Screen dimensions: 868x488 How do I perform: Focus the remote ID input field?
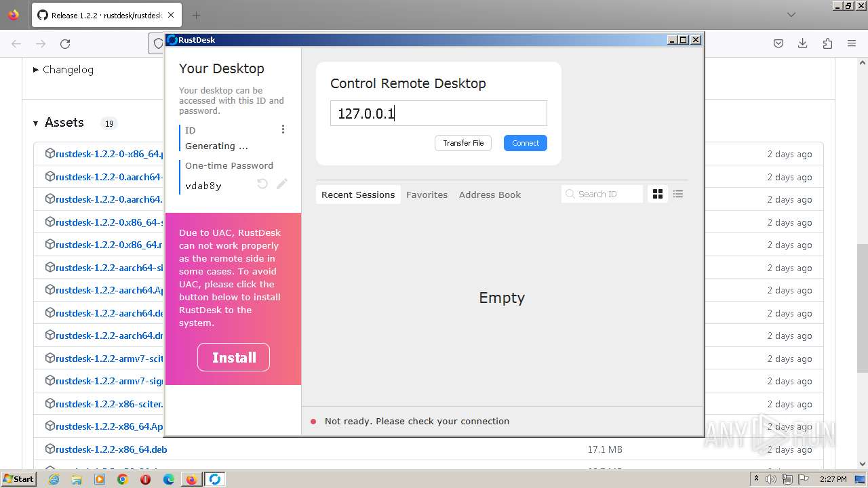pyautogui.click(x=439, y=113)
